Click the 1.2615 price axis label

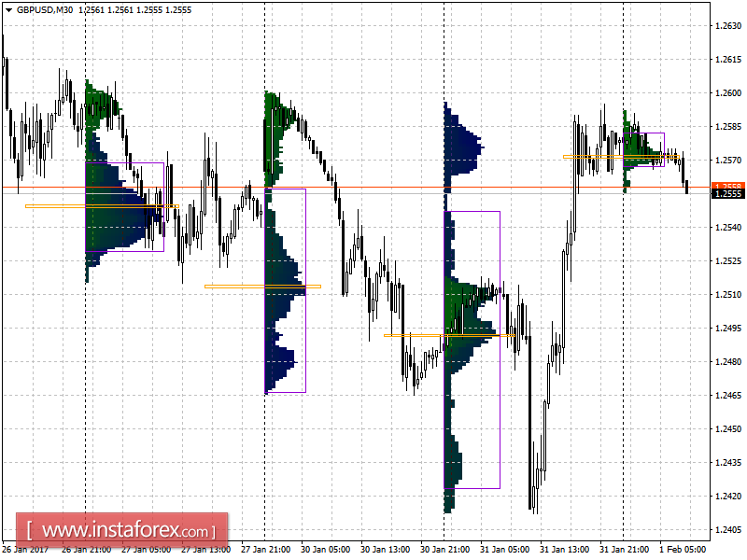pos(728,60)
